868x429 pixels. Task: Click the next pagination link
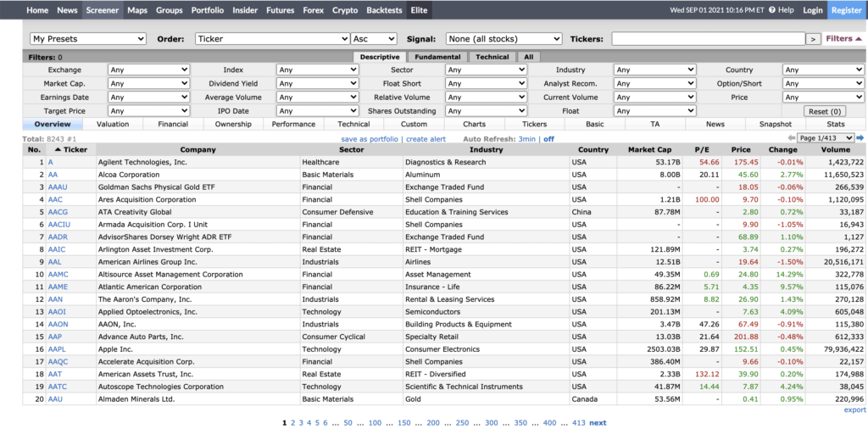[x=598, y=423]
